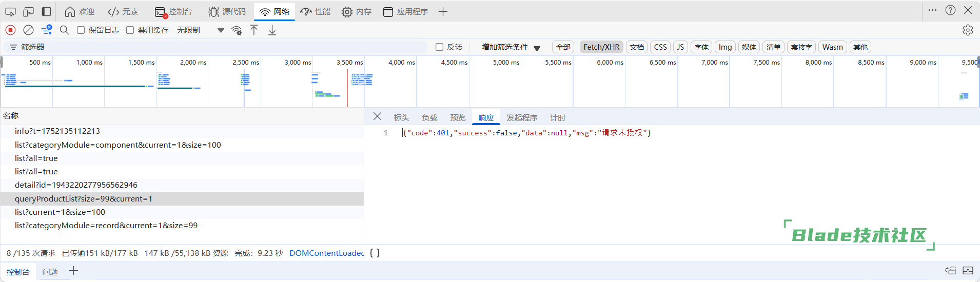Filter requests by Fetch/XHR
Screen dimensions: 980x282
[x=601, y=47]
